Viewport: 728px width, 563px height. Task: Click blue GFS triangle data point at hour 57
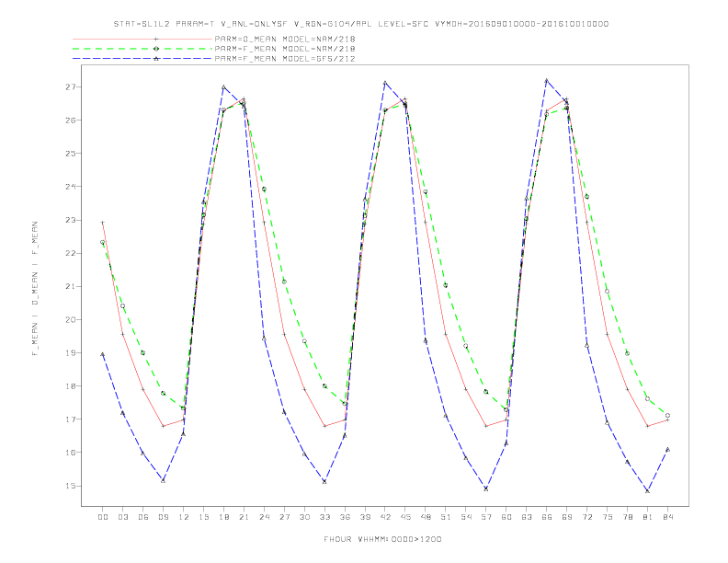point(486,488)
